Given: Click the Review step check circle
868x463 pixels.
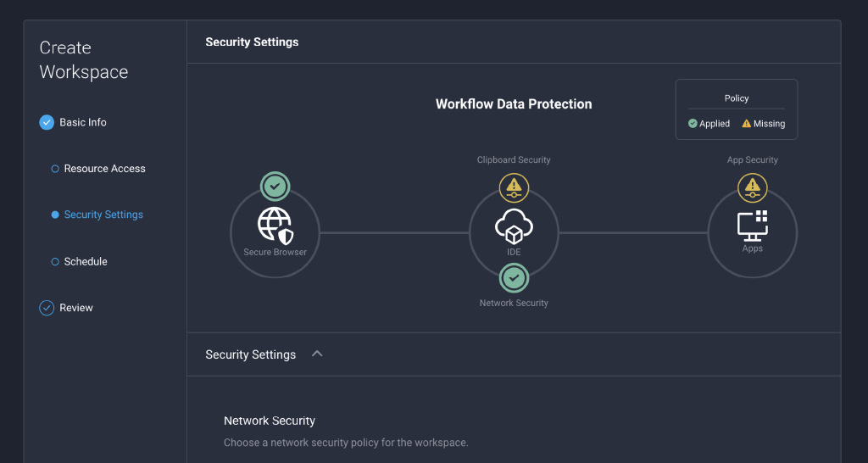Looking at the screenshot, I should click(47, 308).
